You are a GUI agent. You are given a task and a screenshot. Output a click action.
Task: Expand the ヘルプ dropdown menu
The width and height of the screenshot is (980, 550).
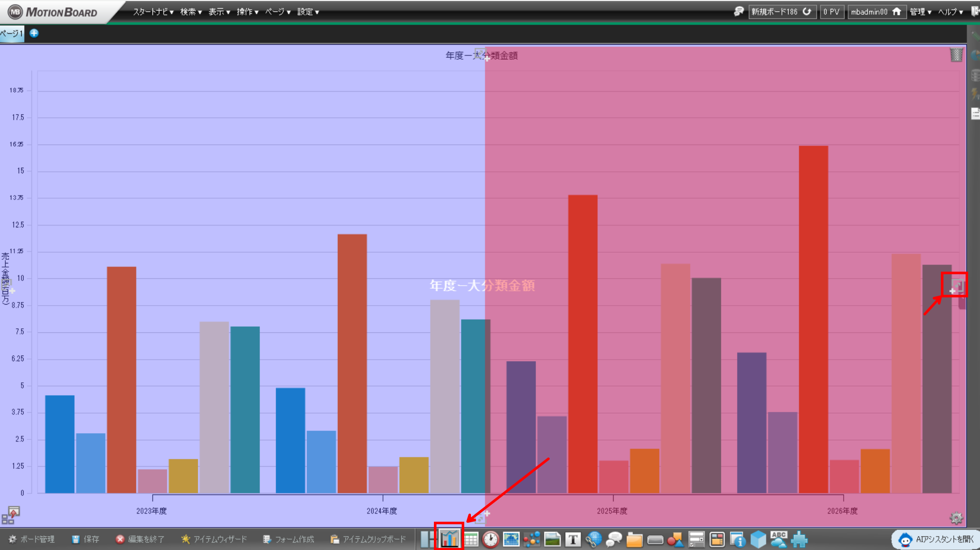950,12
